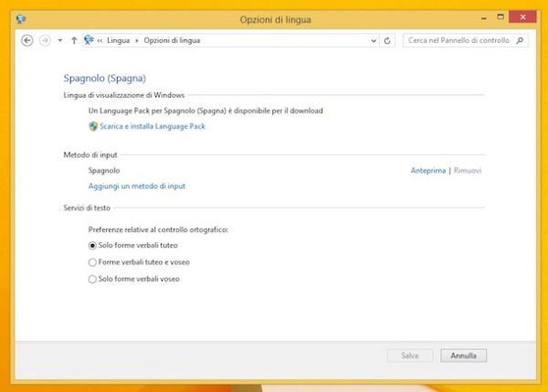Select 'Solo forme verbali voseo' option
The height and width of the screenshot is (392, 548).
92,279
